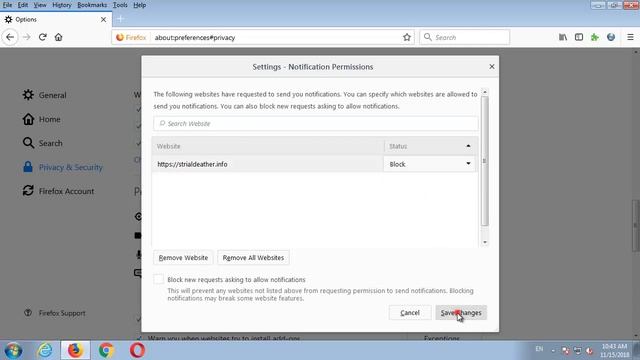640x360 pixels.
Task: Click the Firefox identity icon in address bar
Action: 131,37
